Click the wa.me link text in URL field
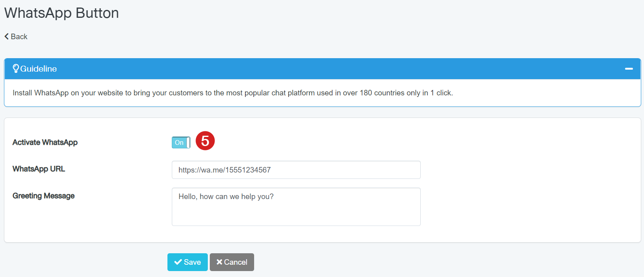Screen dimensions: 644x277 coord(224,170)
